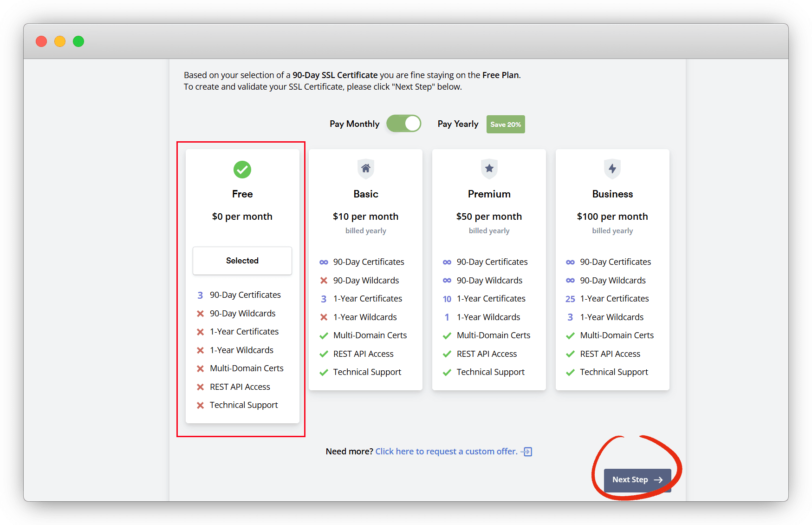812x525 pixels.
Task: Click green check beside Business REST API Access
Action: point(570,354)
